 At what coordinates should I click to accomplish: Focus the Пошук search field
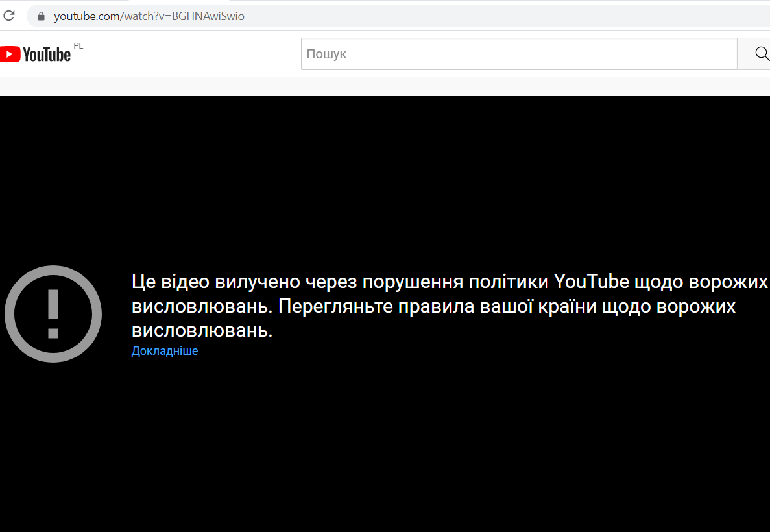519,54
